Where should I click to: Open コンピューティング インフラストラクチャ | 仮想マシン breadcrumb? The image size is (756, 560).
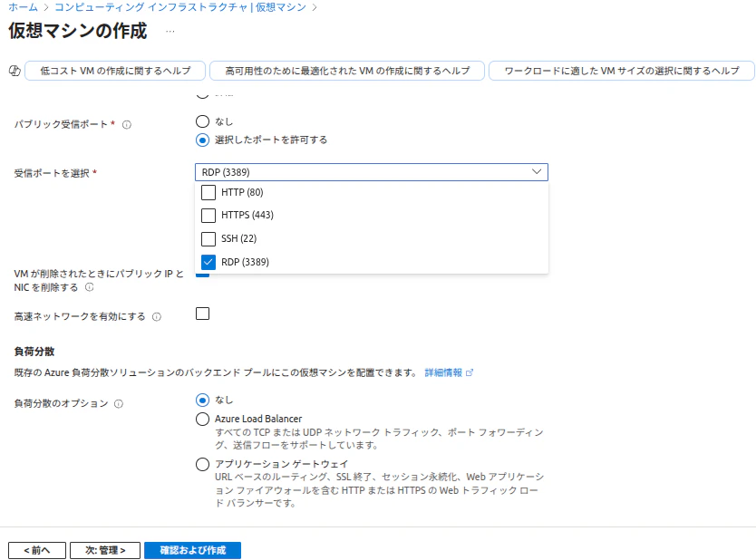pyautogui.click(x=180, y=6)
